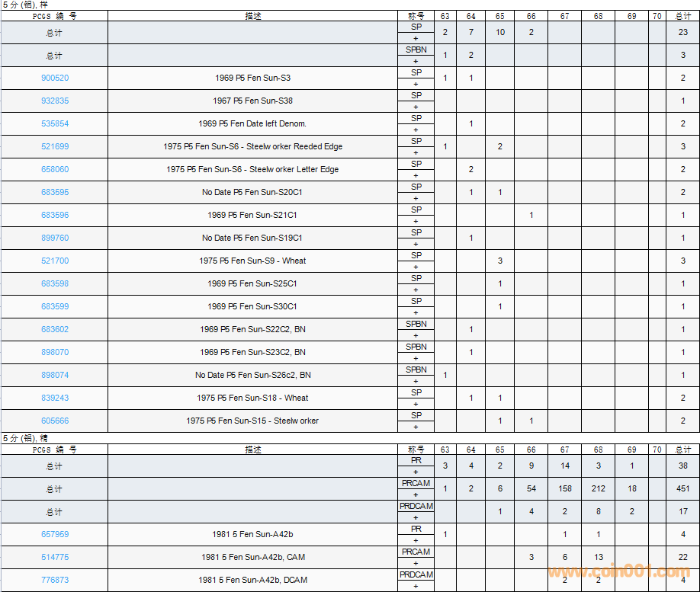Open link 657959 for 1981 Sun-A42b PR

click(x=55, y=534)
